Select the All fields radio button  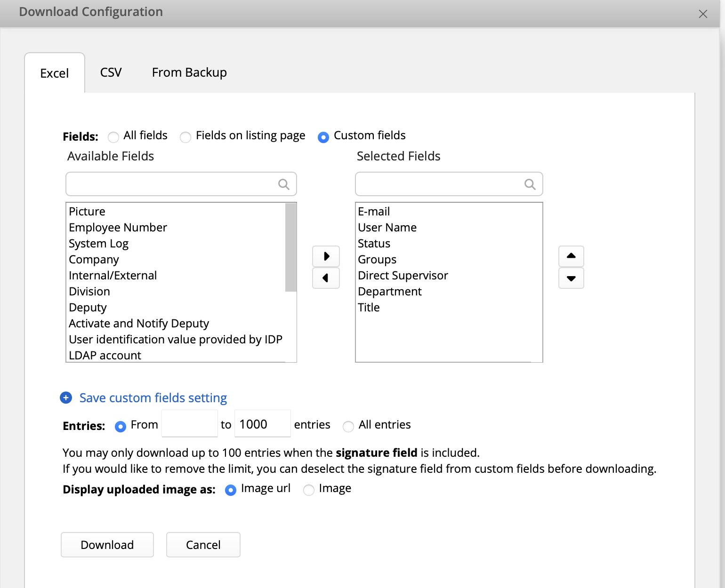pos(113,137)
